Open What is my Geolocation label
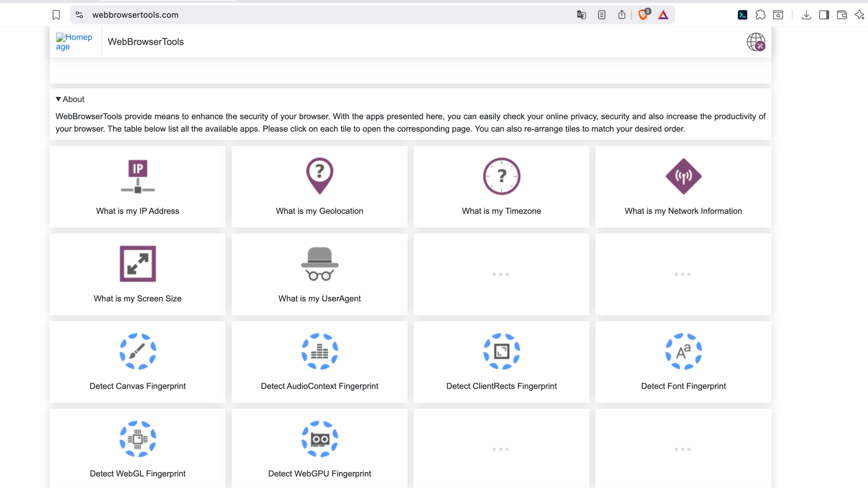The width and height of the screenshot is (868, 488). click(319, 211)
